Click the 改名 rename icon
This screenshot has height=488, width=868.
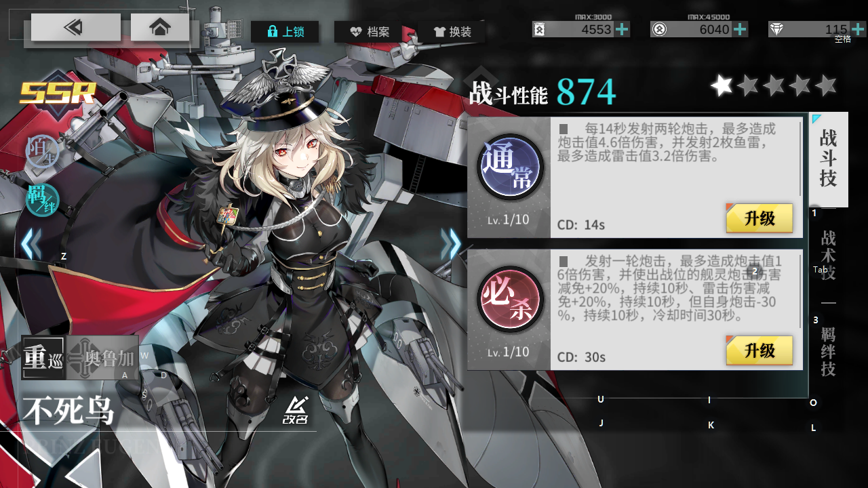[x=296, y=410]
